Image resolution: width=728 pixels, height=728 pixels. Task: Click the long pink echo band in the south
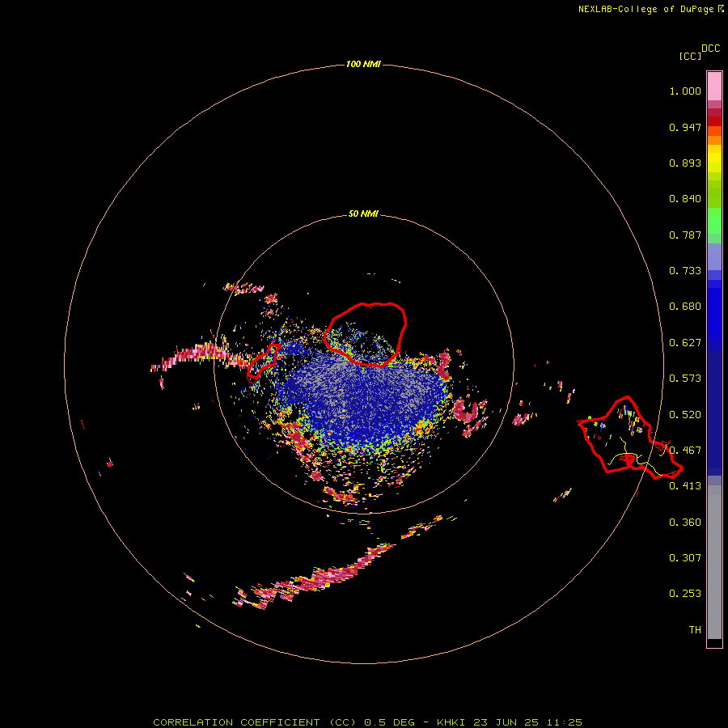click(x=315, y=576)
